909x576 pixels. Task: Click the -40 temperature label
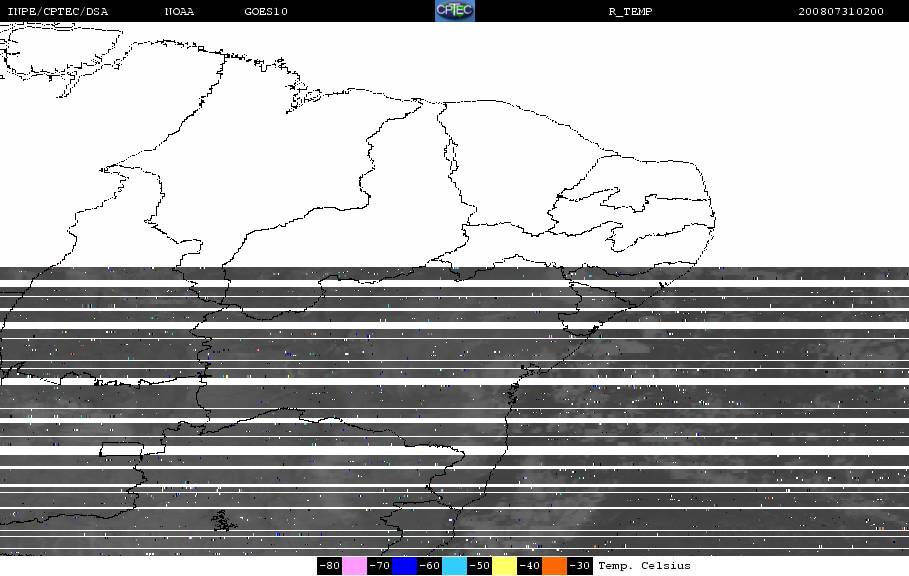(x=529, y=566)
